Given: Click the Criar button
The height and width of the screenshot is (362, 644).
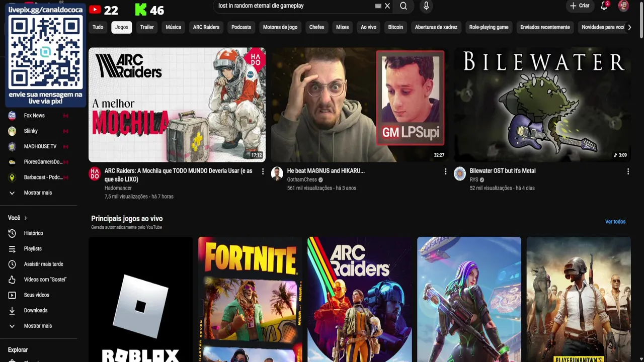Looking at the screenshot, I should click(579, 6).
